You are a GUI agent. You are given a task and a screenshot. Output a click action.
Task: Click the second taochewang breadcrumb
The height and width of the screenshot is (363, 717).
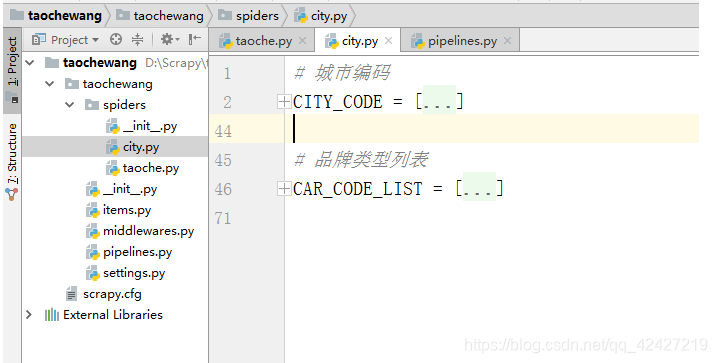pyautogui.click(x=160, y=16)
